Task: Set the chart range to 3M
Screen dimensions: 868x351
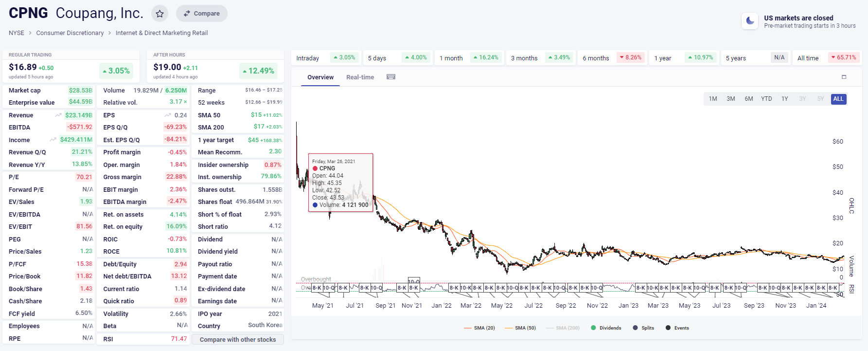Action: point(731,99)
